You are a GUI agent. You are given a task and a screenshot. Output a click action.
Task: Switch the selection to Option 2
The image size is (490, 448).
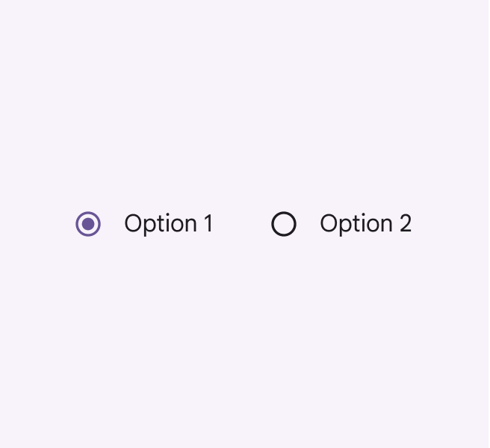click(284, 224)
